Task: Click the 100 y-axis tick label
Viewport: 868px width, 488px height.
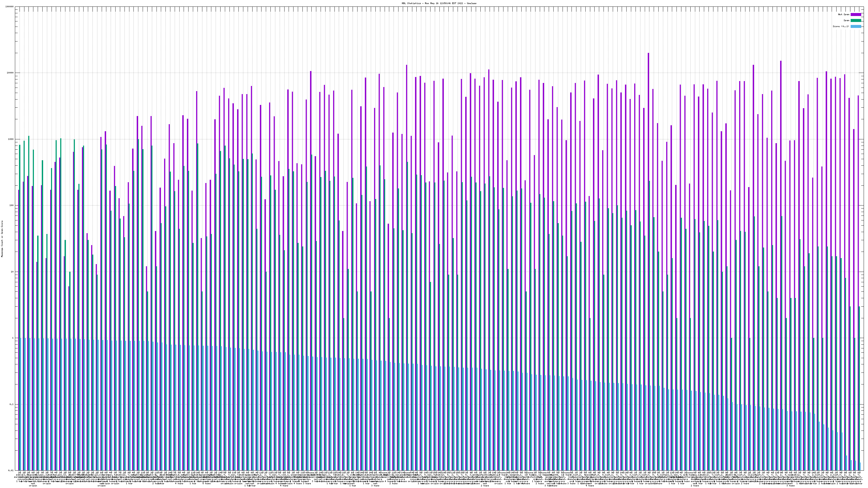Action: [x=12, y=206]
